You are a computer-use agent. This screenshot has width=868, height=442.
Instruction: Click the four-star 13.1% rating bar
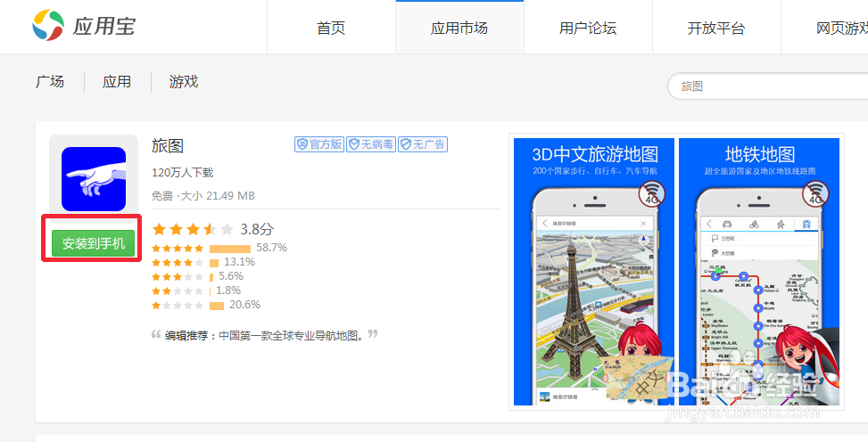click(x=214, y=263)
